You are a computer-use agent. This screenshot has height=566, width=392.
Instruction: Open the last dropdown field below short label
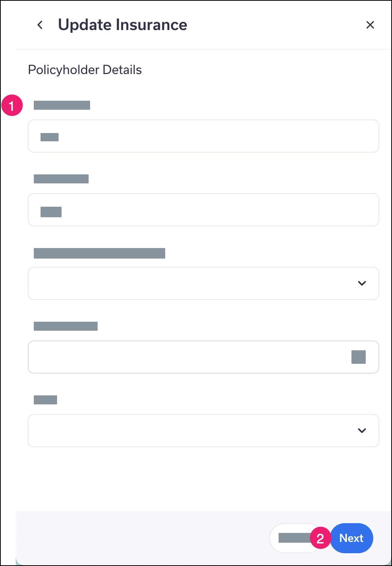204,431
